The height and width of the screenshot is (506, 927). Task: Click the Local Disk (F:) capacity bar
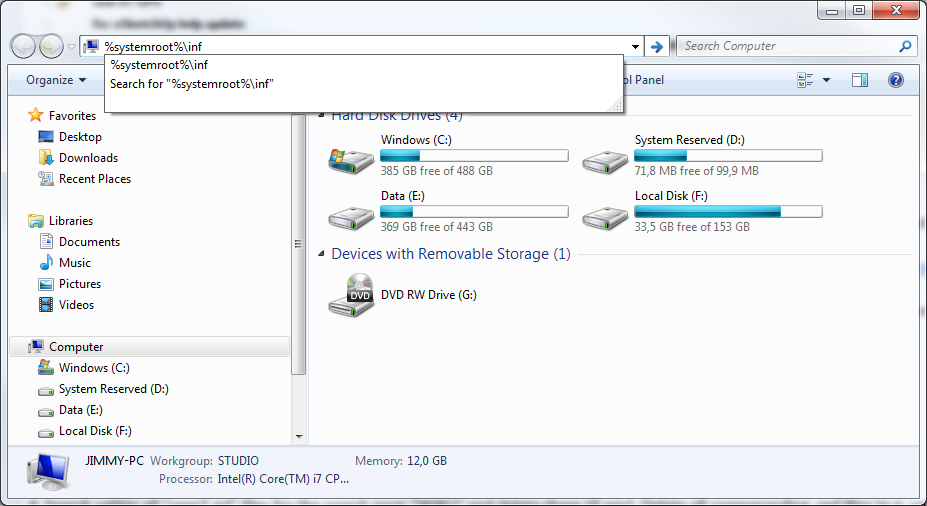point(727,211)
